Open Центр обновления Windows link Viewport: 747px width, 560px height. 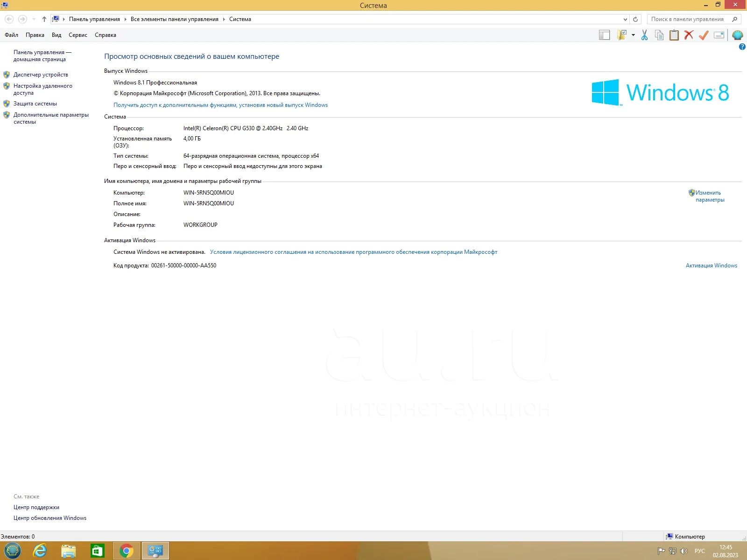[50, 518]
